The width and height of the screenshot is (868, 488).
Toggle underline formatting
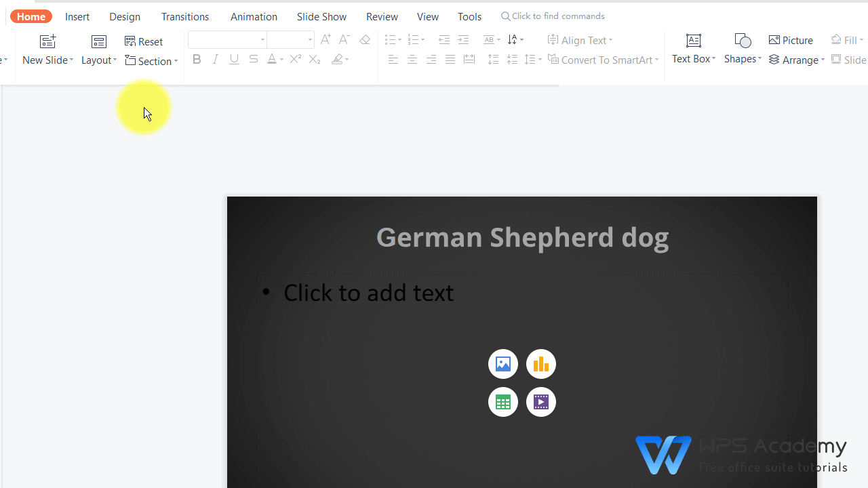click(x=234, y=60)
